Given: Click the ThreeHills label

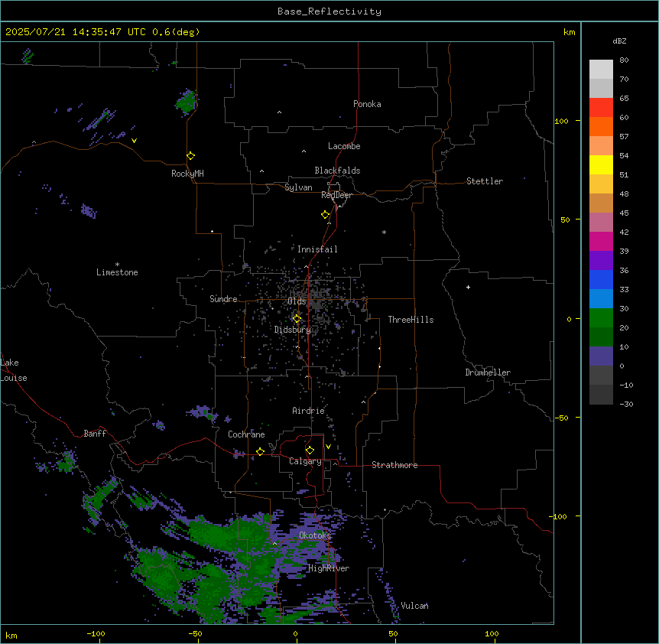Looking at the screenshot, I should point(411,320).
